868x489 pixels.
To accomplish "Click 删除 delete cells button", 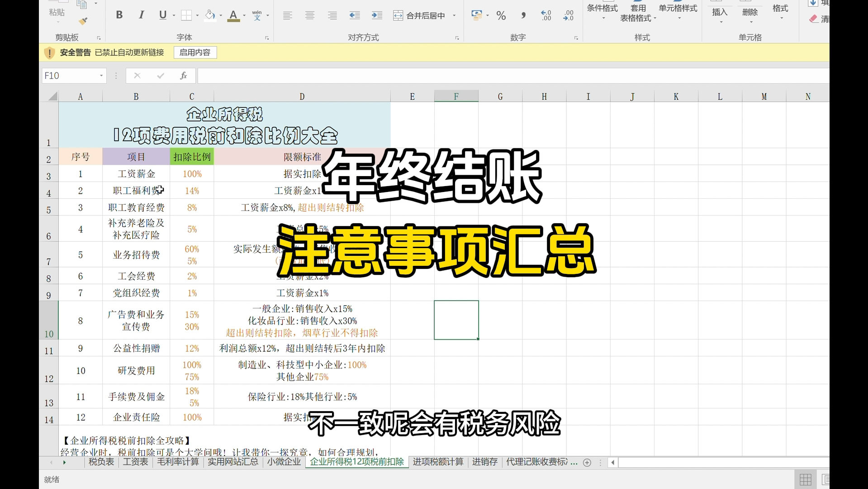I will coord(750,13).
